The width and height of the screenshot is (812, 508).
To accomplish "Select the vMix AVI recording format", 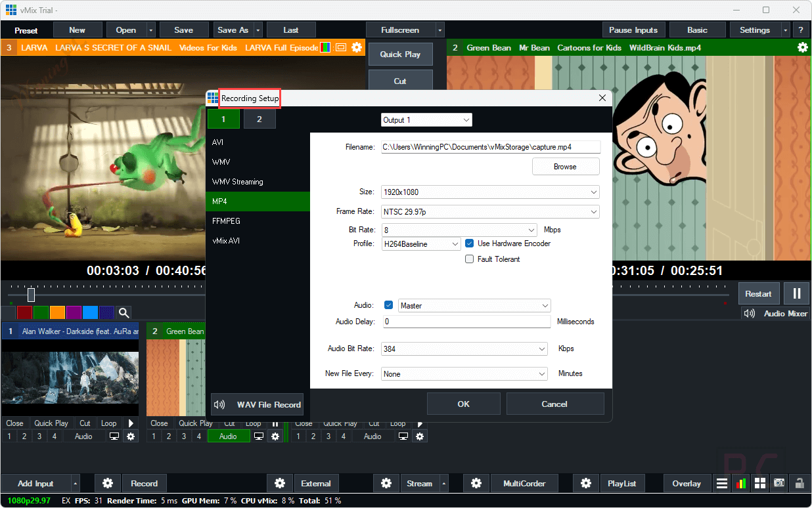I will coord(258,241).
